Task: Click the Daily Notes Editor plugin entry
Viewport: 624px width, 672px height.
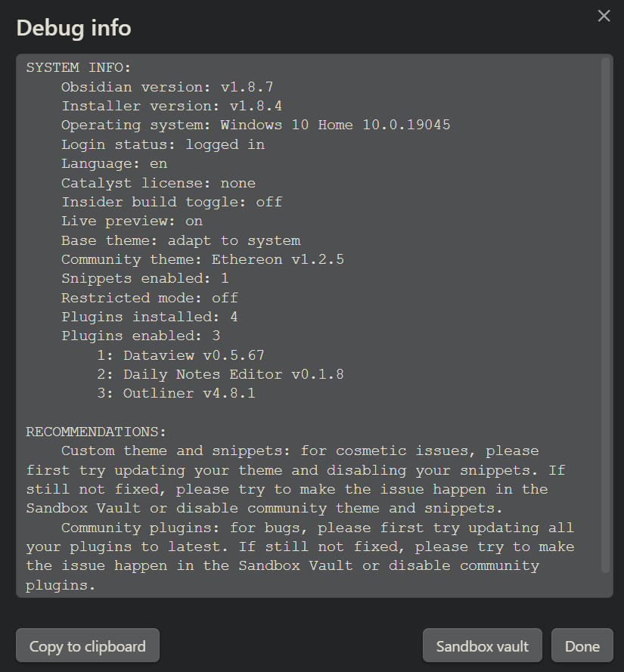Action: tap(220, 375)
